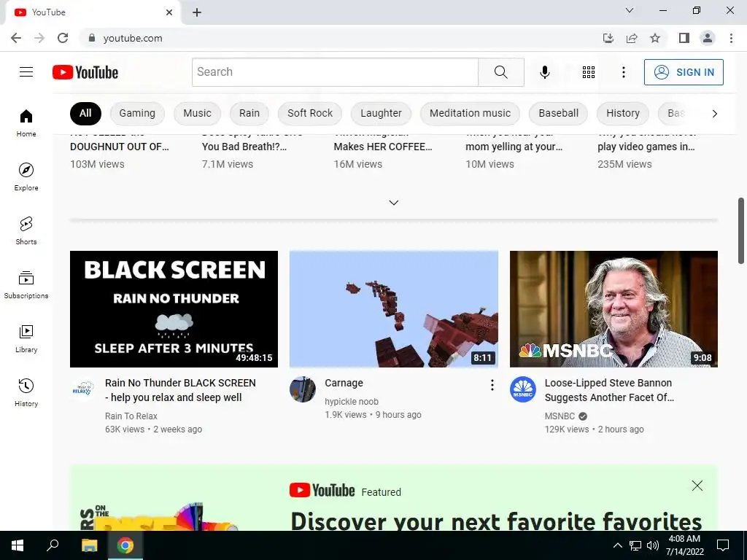Dismiss the YouTube Featured banner
This screenshot has width=747, height=560.
(x=697, y=486)
